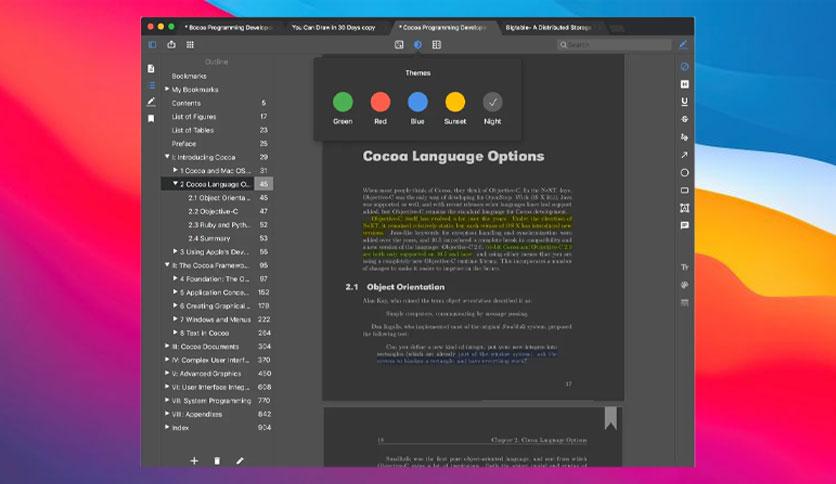Viewport: 836px width, 484px height.
Task: Select the rectangle shape tool
Action: coord(685,190)
